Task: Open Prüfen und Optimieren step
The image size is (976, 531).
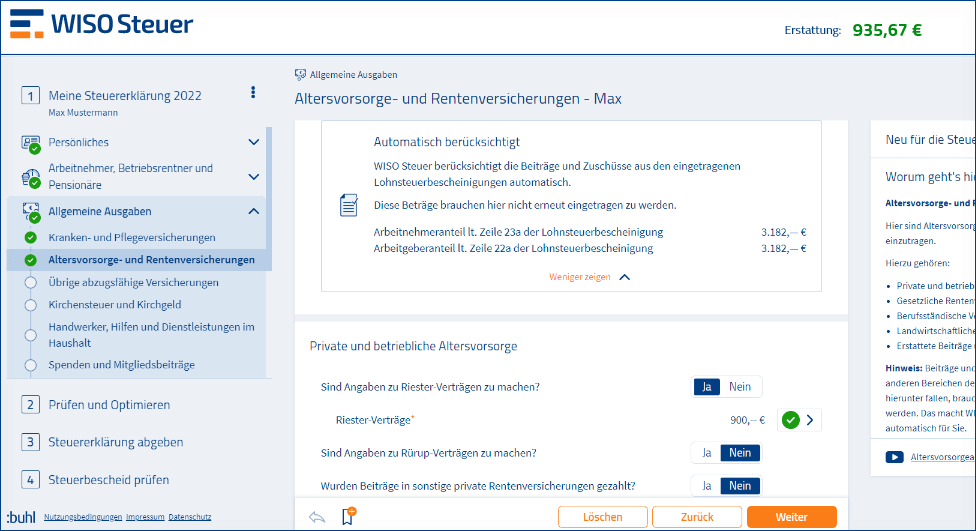Action: 109,405
